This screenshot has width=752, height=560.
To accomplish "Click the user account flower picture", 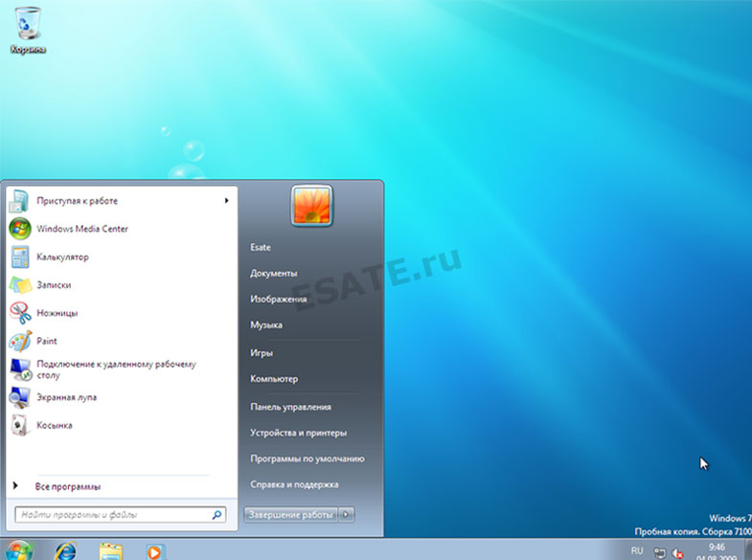I will [x=311, y=206].
